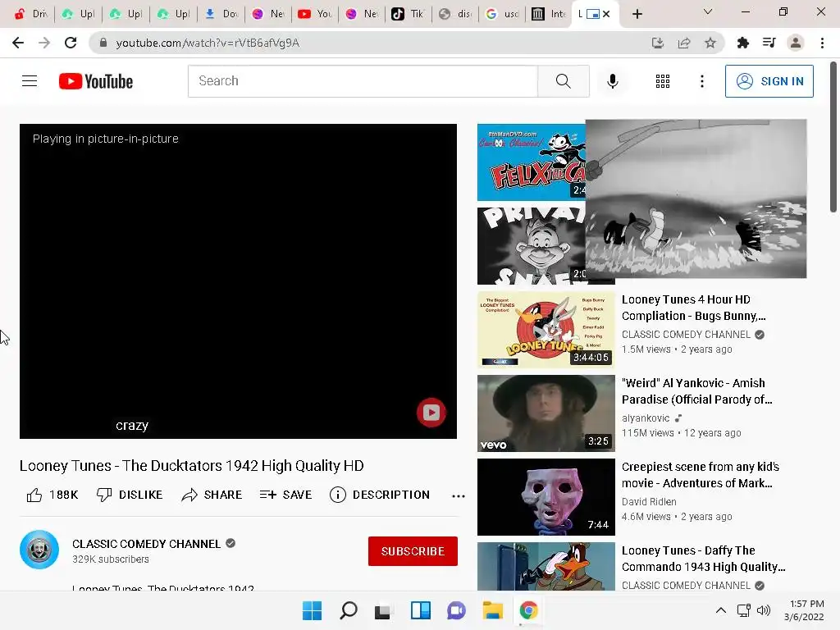Switch to the YouTube tab with red icon
Viewport: 840px width, 630px height.
[x=316, y=14]
